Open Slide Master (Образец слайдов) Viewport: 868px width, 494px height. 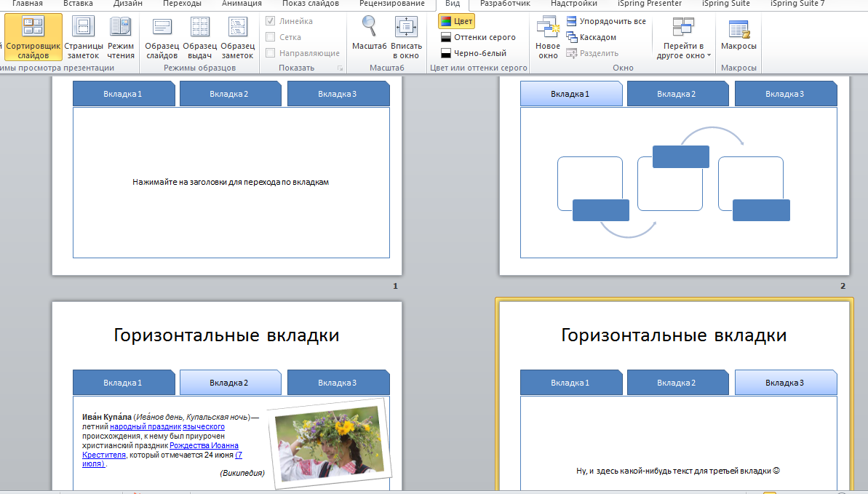pyautogui.click(x=162, y=36)
